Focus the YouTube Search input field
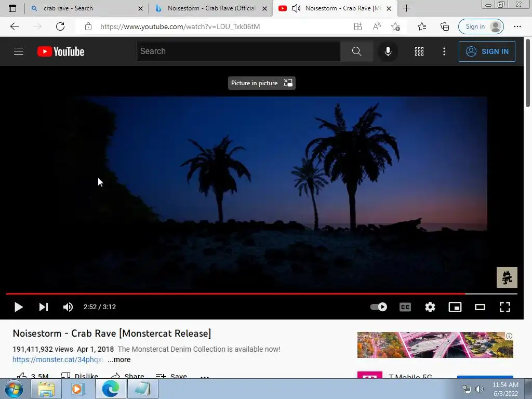Screen dimensions: 532x399 pos(238,51)
